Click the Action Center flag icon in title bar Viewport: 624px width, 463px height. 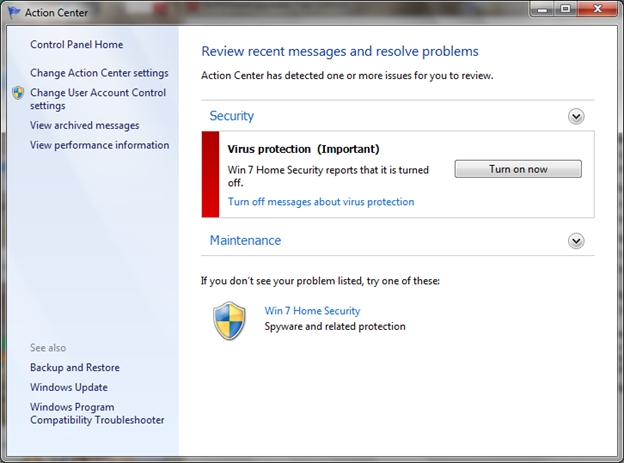[x=14, y=13]
